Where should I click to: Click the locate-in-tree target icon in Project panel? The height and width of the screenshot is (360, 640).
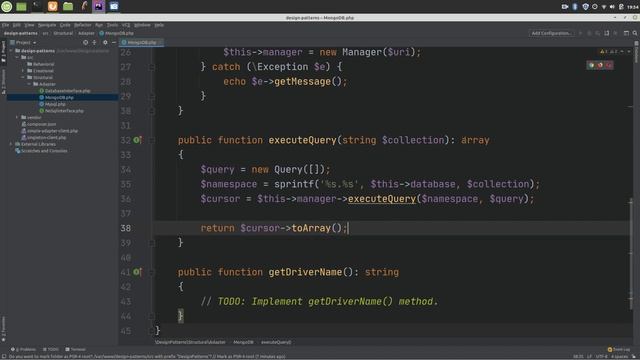tap(85, 42)
